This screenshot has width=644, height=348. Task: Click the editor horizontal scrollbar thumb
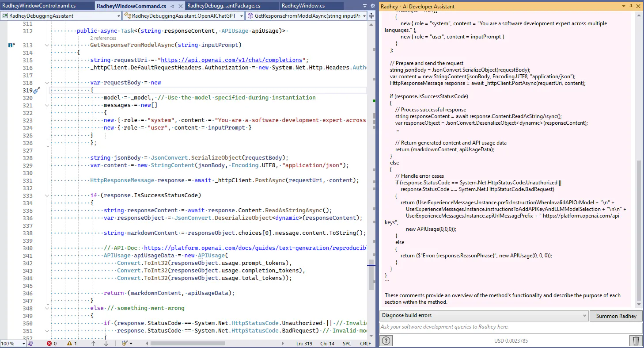click(x=188, y=344)
